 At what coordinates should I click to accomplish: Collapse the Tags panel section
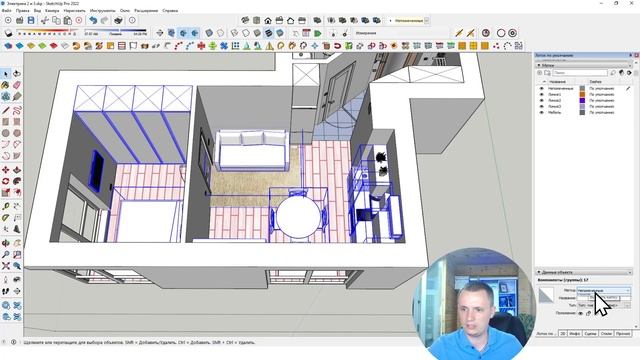pos(539,65)
